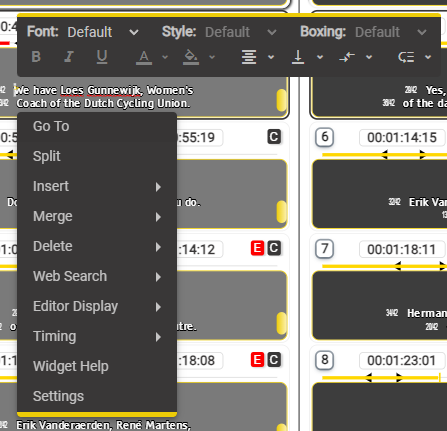Click the center text alignment icon
This screenshot has height=431, width=447.
(249, 57)
